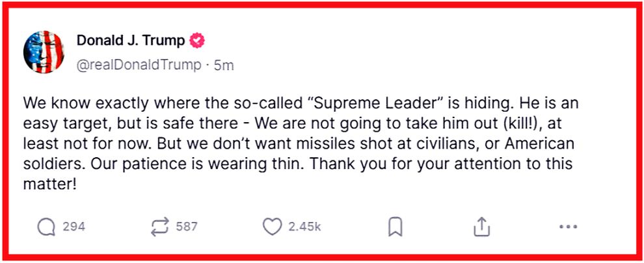Viewport: 644px width, 263px height.
Task: Click the reply speech bubble icon
Action: (x=47, y=227)
